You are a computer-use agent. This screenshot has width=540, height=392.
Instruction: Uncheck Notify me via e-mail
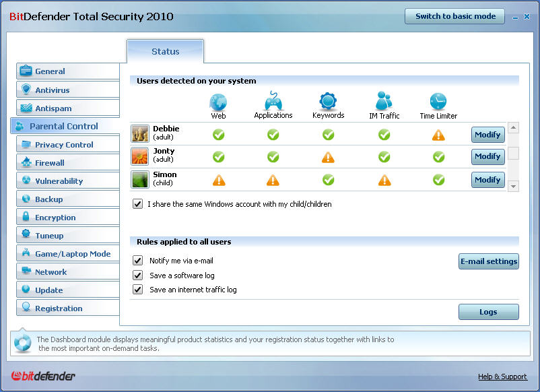coord(137,261)
